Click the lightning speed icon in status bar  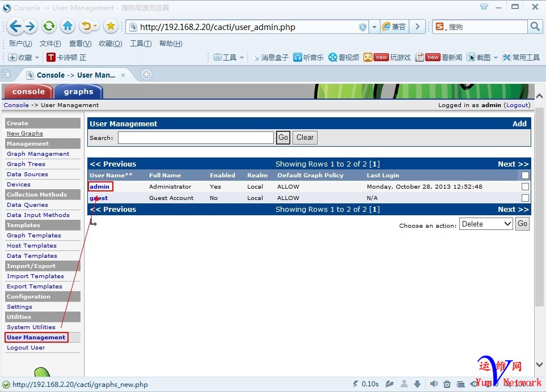point(355,384)
